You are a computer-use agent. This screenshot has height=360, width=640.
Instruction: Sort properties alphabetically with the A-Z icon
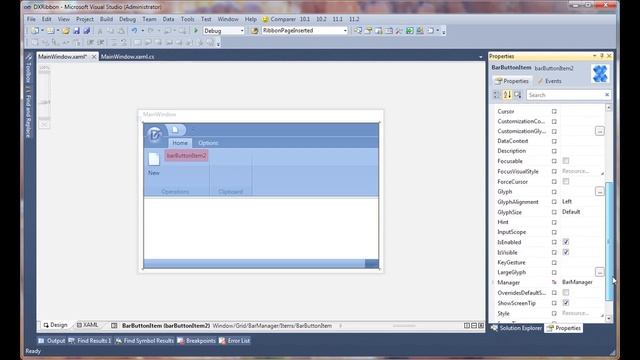coord(507,95)
